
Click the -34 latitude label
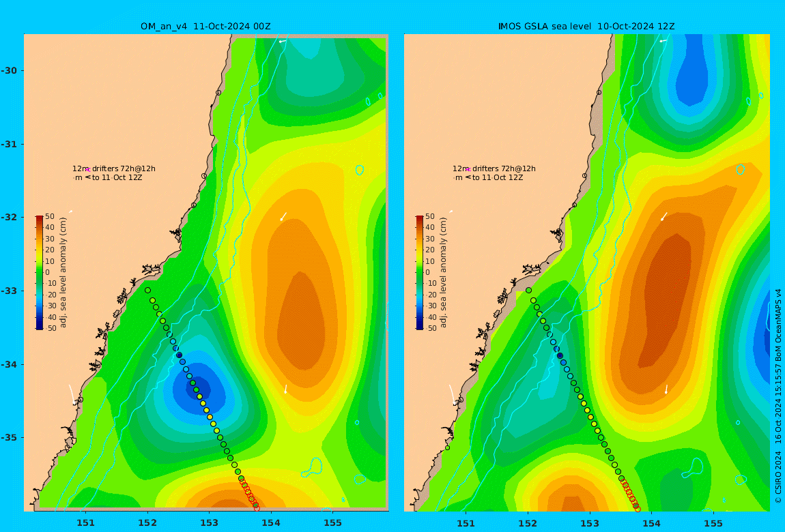click(x=8, y=364)
